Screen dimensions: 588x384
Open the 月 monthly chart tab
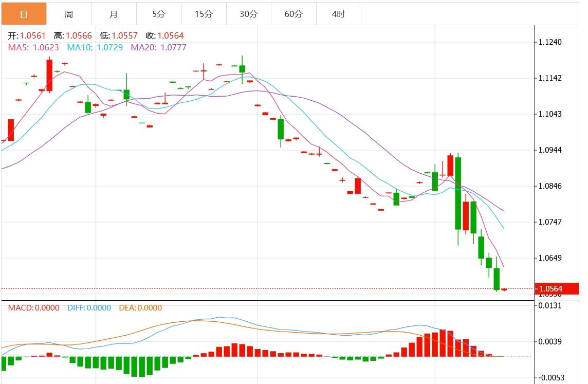point(114,14)
